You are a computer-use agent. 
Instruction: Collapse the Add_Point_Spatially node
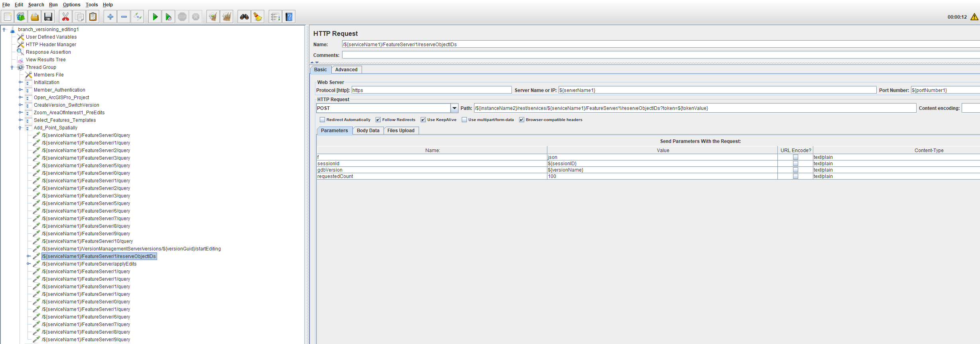tap(20, 128)
